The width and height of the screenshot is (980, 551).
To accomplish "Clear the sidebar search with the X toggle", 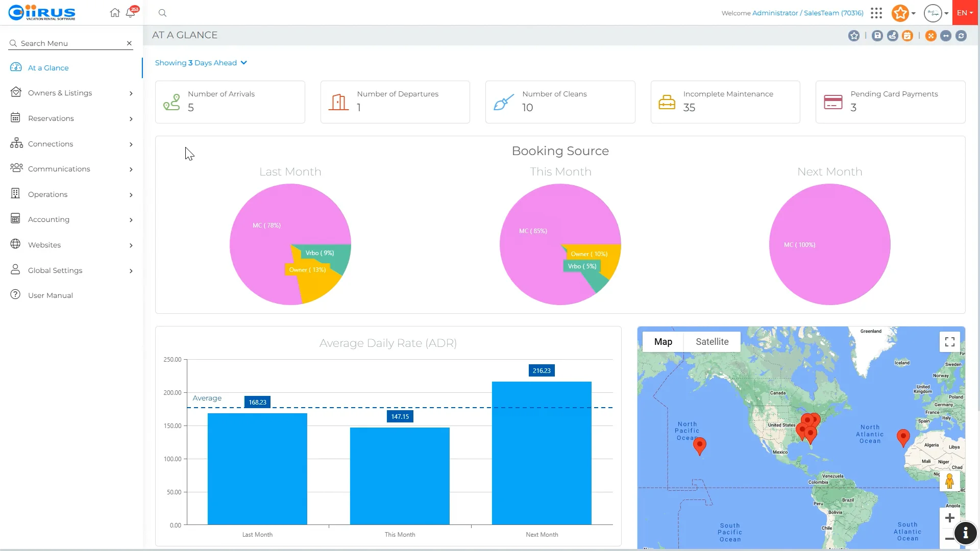I will (x=129, y=43).
